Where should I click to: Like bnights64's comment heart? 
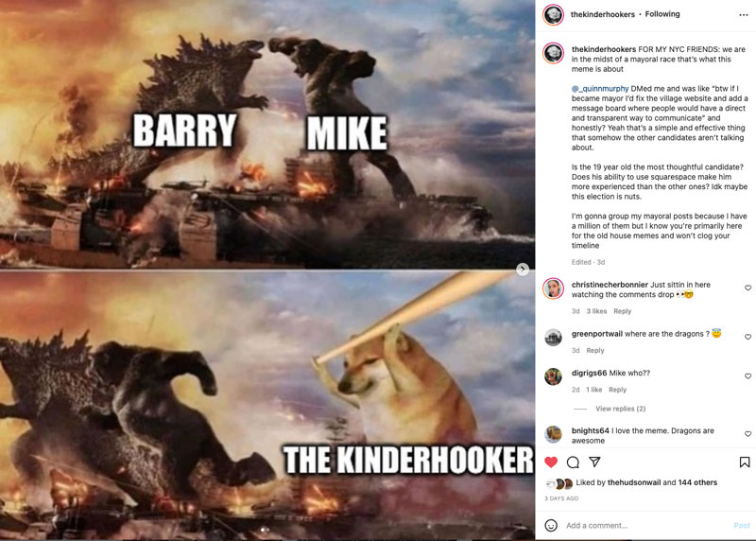(x=747, y=434)
